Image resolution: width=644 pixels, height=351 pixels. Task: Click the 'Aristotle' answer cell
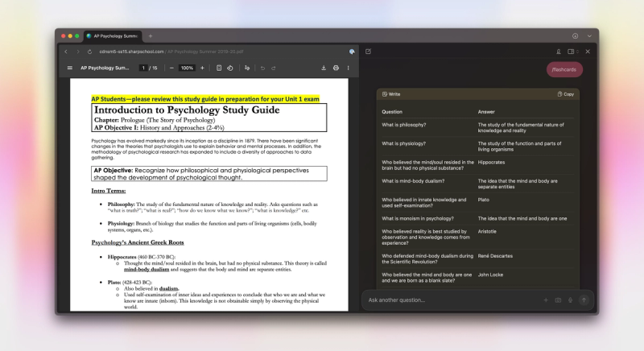(x=487, y=232)
